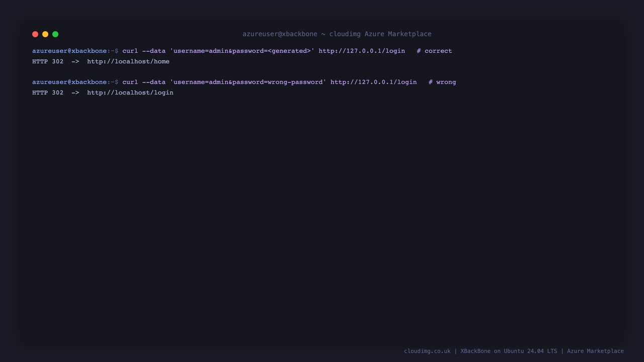Click the second azureuser@xbackbone prompt
644x362 pixels.
coord(69,82)
